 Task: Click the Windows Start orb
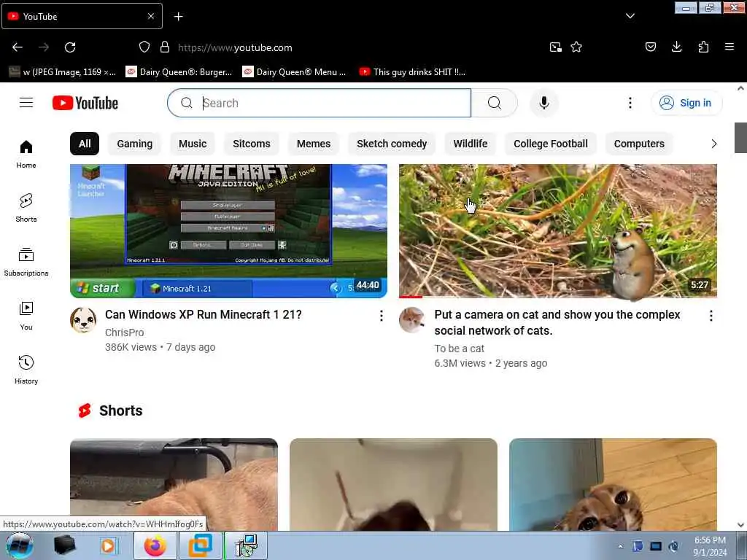20,545
